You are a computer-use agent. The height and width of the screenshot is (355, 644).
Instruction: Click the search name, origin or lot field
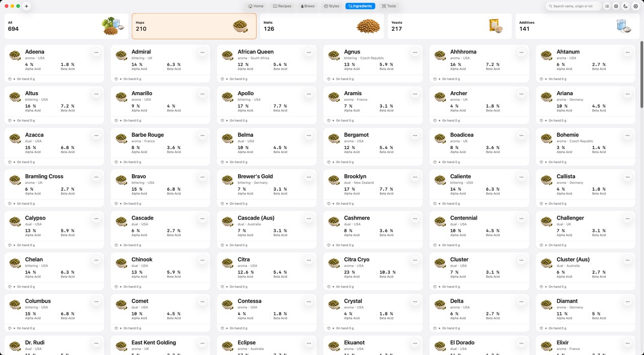click(x=574, y=6)
